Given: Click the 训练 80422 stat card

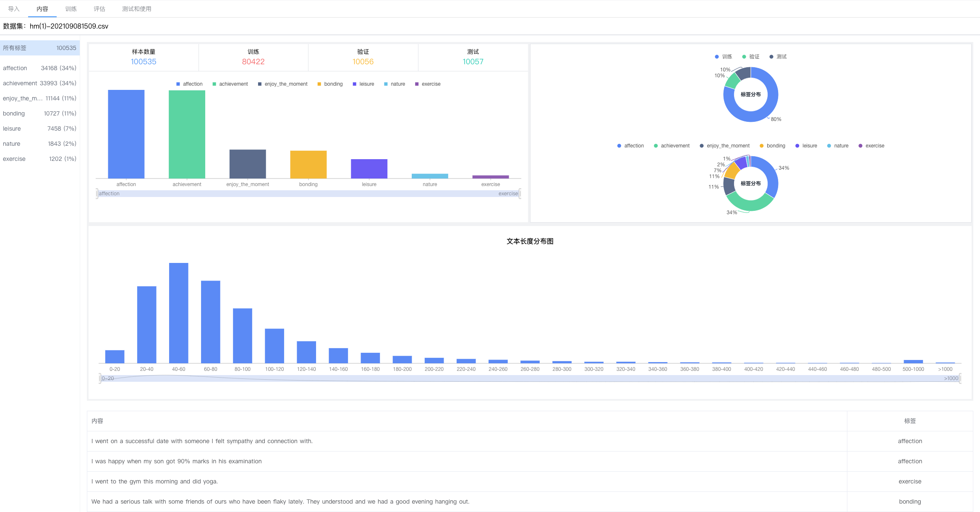Looking at the screenshot, I should pos(253,58).
